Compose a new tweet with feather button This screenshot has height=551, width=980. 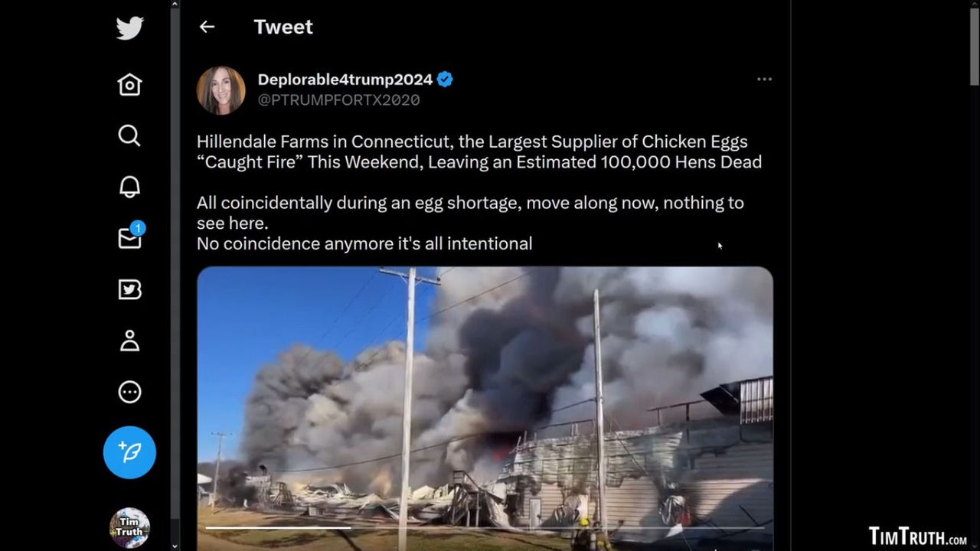129,452
